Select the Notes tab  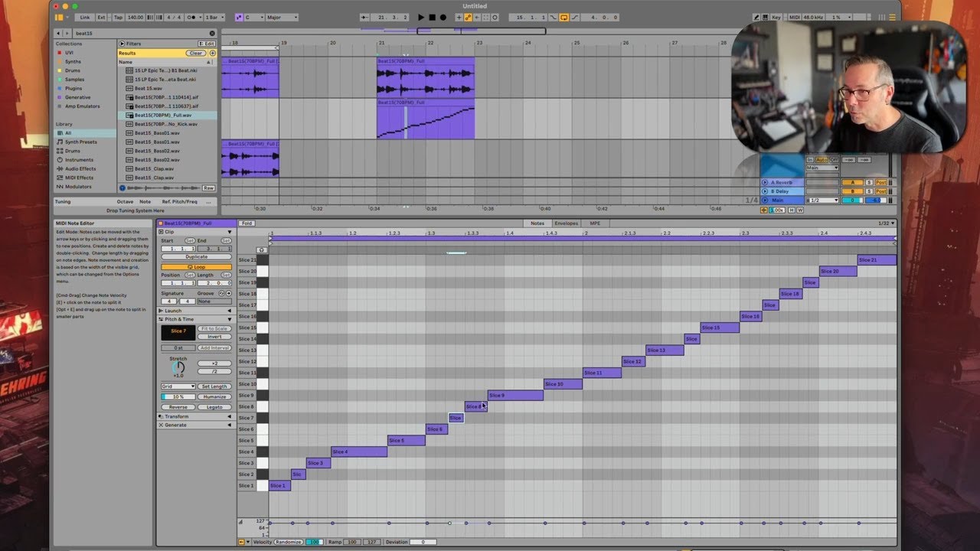pos(537,223)
